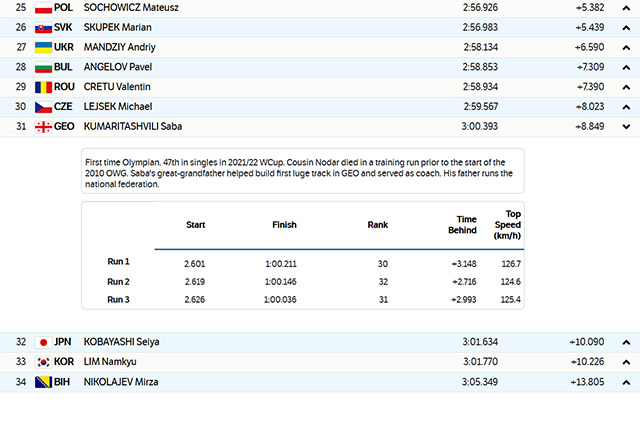Click the Georgia flag icon

click(43, 127)
